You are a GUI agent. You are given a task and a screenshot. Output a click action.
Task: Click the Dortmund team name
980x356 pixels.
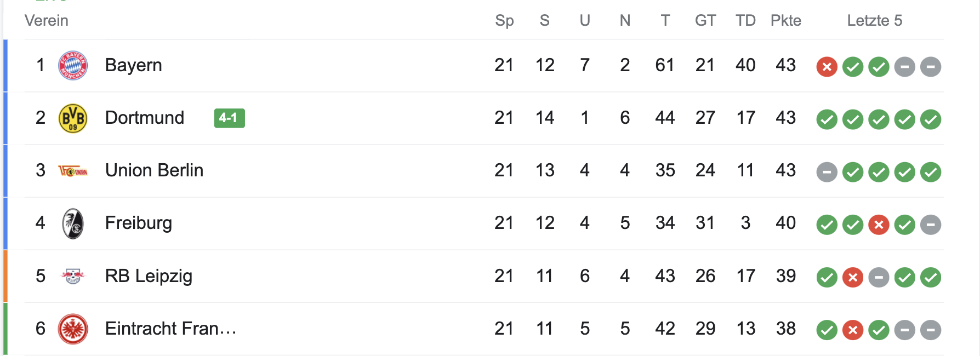click(x=144, y=118)
